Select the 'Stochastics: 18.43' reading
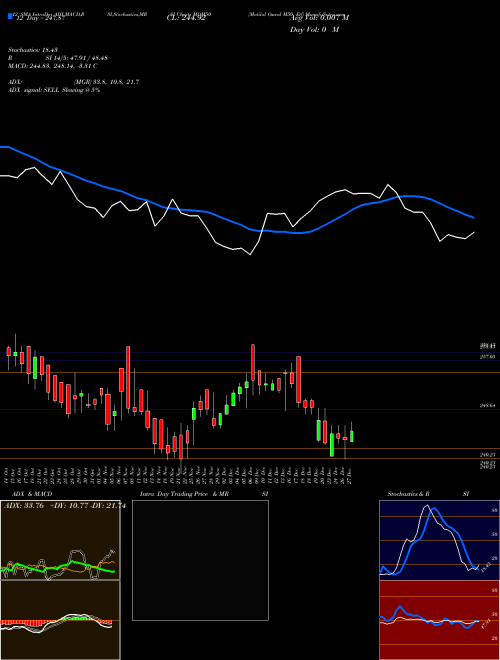The height and width of the screenshot is (660, 500). [x=33, y=50]
